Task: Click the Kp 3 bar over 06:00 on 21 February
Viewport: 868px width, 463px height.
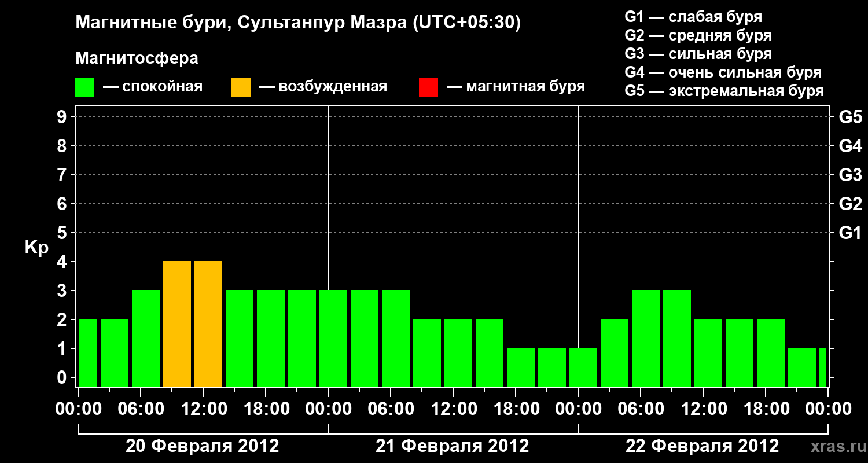Action: (x=396, y=339)
